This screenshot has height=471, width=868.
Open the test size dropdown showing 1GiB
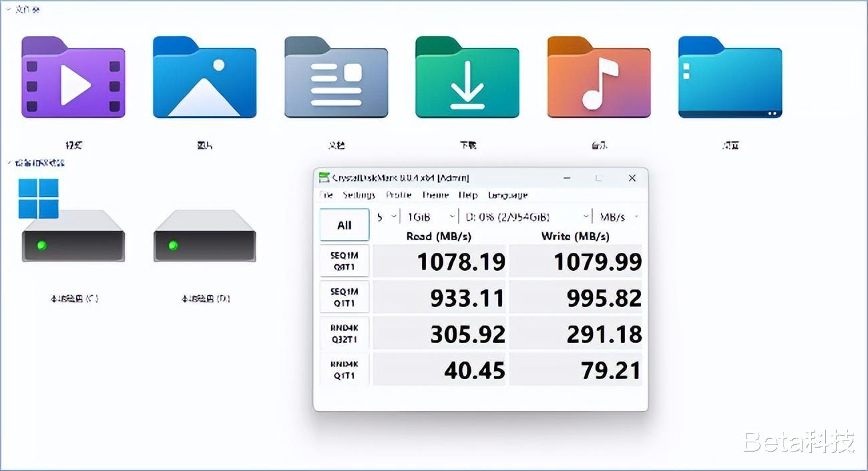click(x=431, y=216)
